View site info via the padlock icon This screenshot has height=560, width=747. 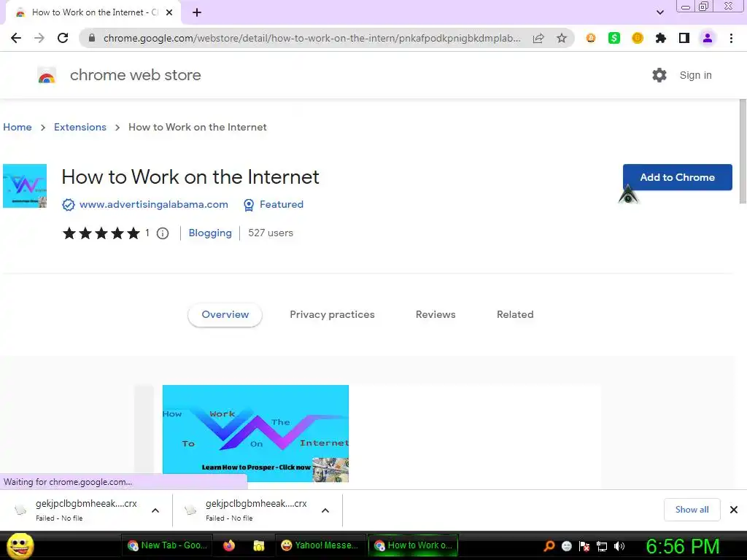pos(92,38)
